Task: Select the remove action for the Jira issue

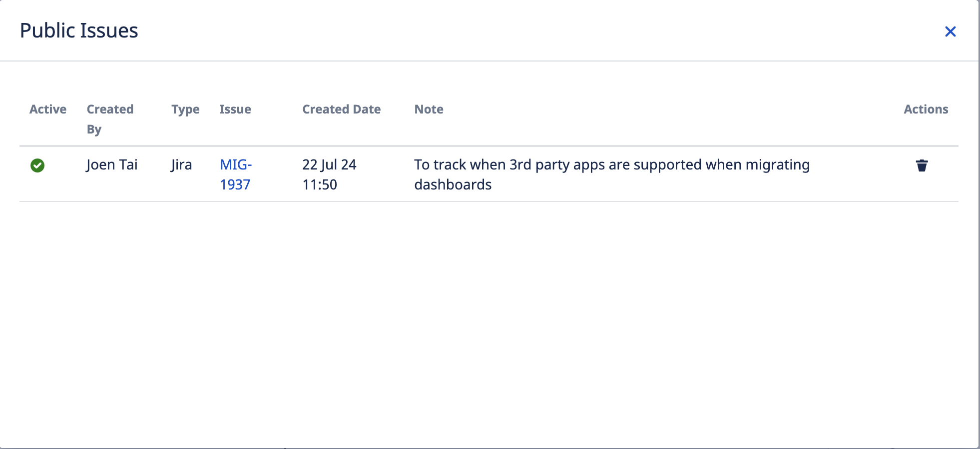Action: coord(922,165)
